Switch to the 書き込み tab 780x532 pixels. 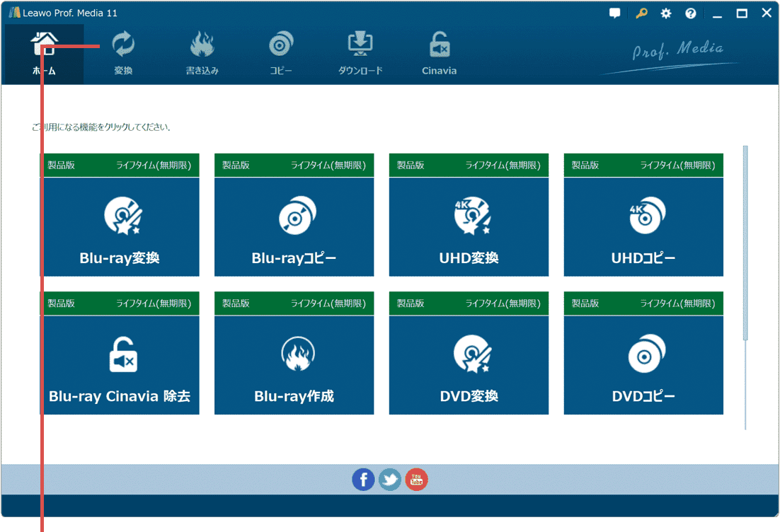pyautogui.click(x=202, y=54)
